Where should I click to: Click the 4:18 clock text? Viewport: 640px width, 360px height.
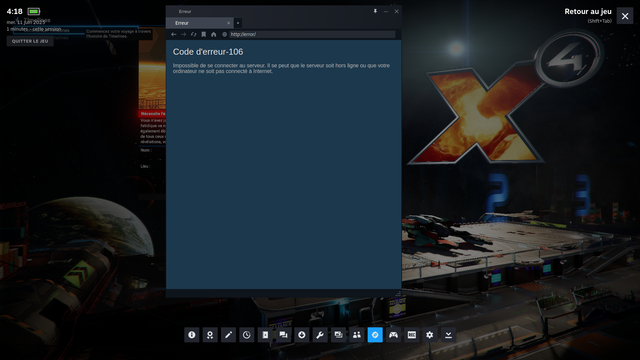pyautogui.click(x=14, y=11)
